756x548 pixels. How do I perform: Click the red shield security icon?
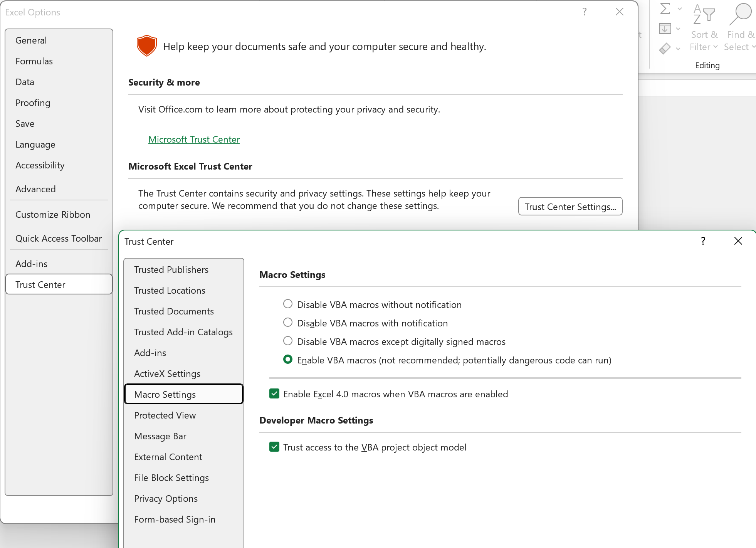[x=147, y=46]
